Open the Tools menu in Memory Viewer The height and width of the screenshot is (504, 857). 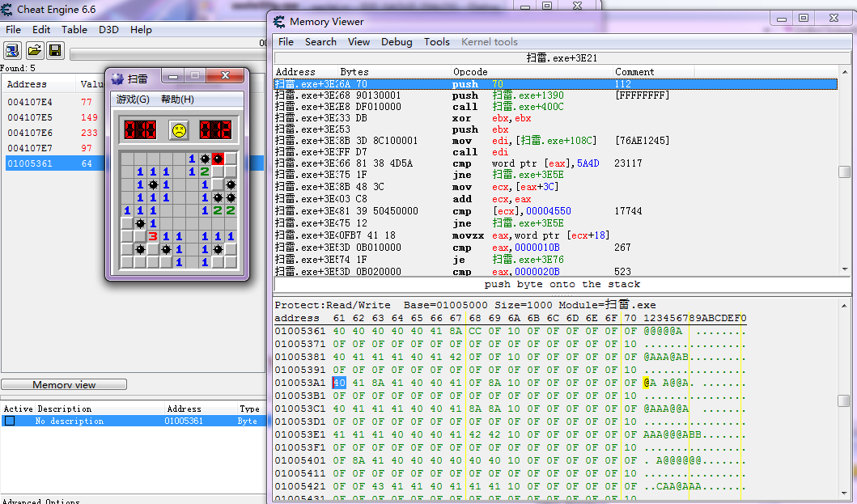pyautogui.click(x=437, y=41)
